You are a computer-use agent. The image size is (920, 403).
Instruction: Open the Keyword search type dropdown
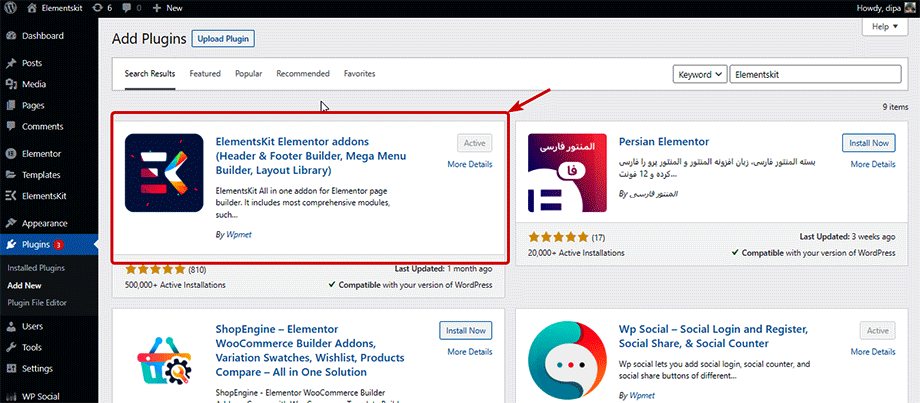[700, 74]
